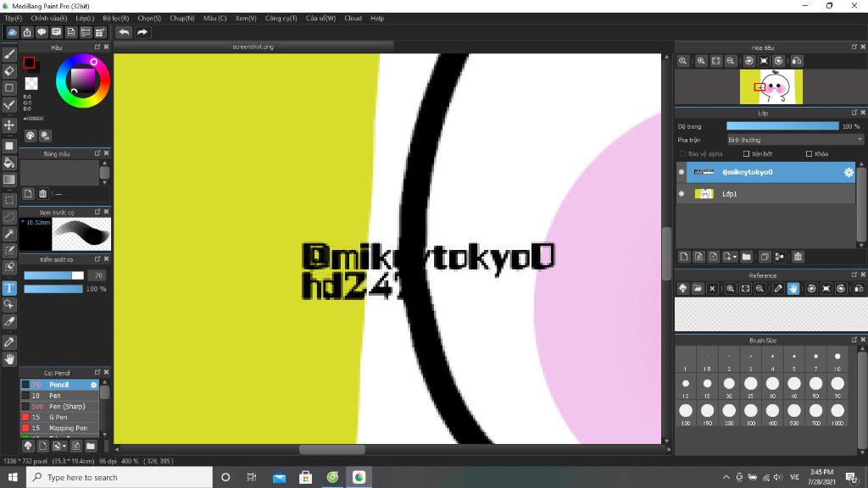
Task: Add a new layer folder
Action: pos(746,257)
